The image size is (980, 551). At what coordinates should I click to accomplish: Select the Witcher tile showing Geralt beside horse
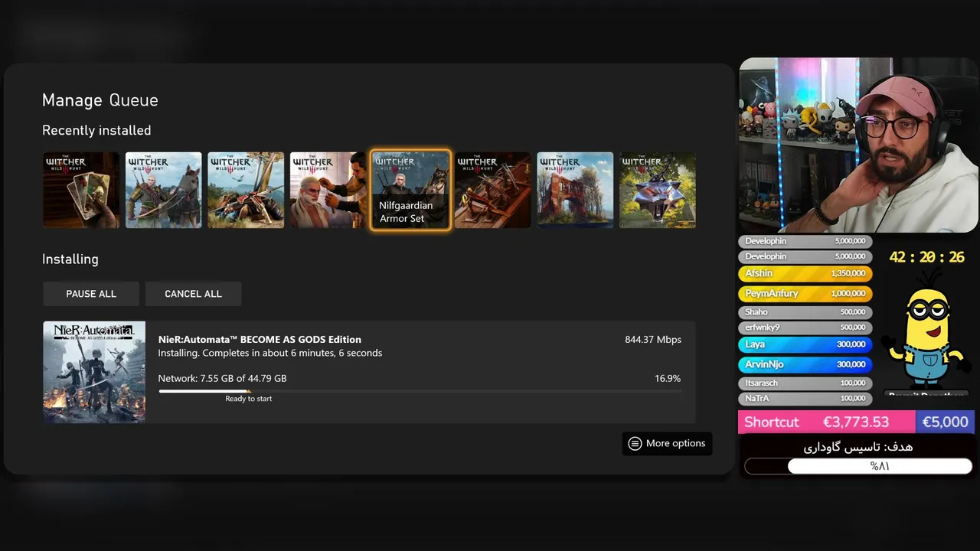(164, 190)
